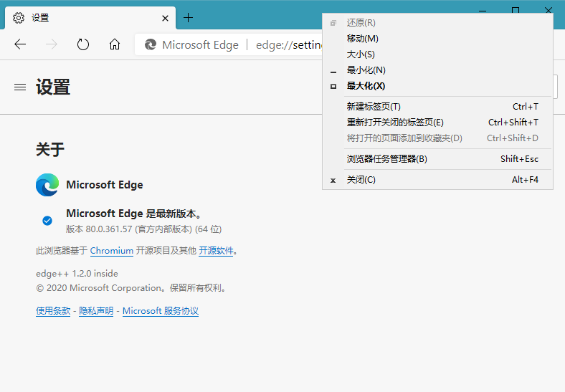Open the settings hamburger menu
The height and width of the screenshot is (392, 565).
pos(20,87)
